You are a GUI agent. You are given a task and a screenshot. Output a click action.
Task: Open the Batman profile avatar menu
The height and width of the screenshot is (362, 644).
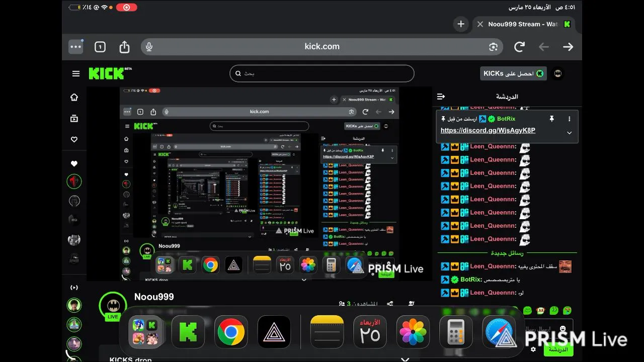[557, 73]
